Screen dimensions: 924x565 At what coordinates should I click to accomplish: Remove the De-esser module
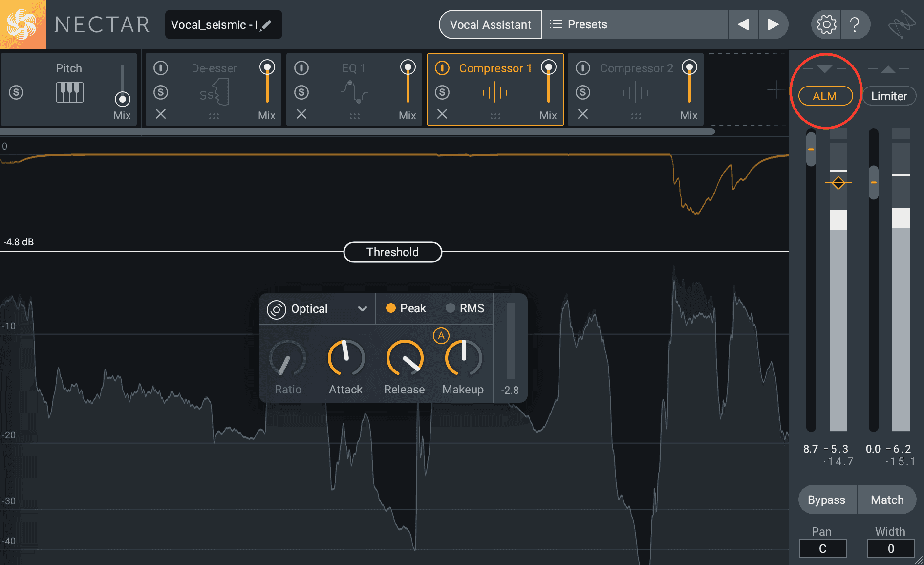pos(161,114)
